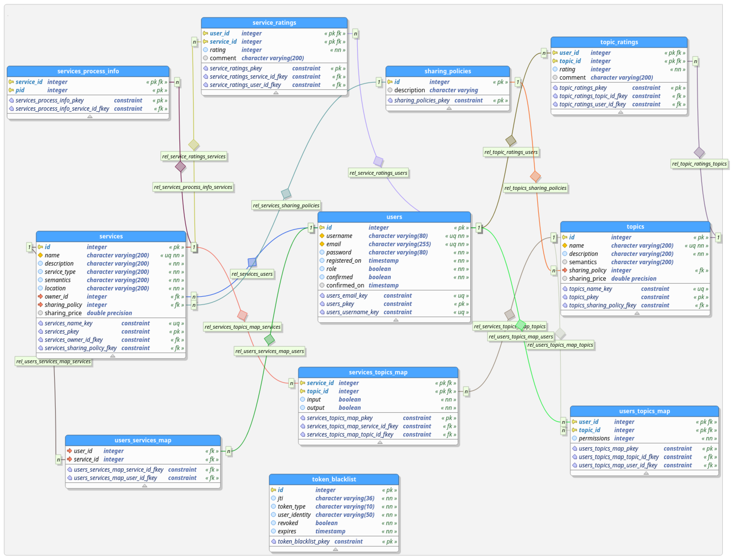Collapse the topics table bottom triangle
The image size is (734, 560).
pyautogui.click(x=637, y=313)
